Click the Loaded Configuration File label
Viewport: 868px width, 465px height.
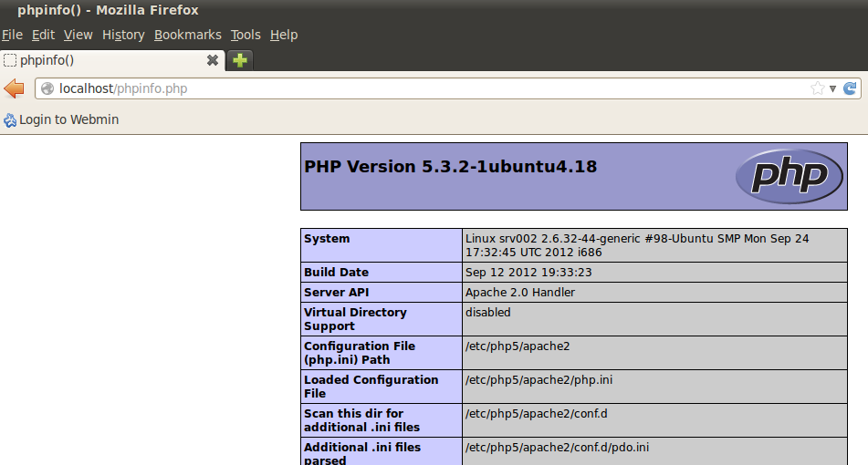tap(371, 387)
